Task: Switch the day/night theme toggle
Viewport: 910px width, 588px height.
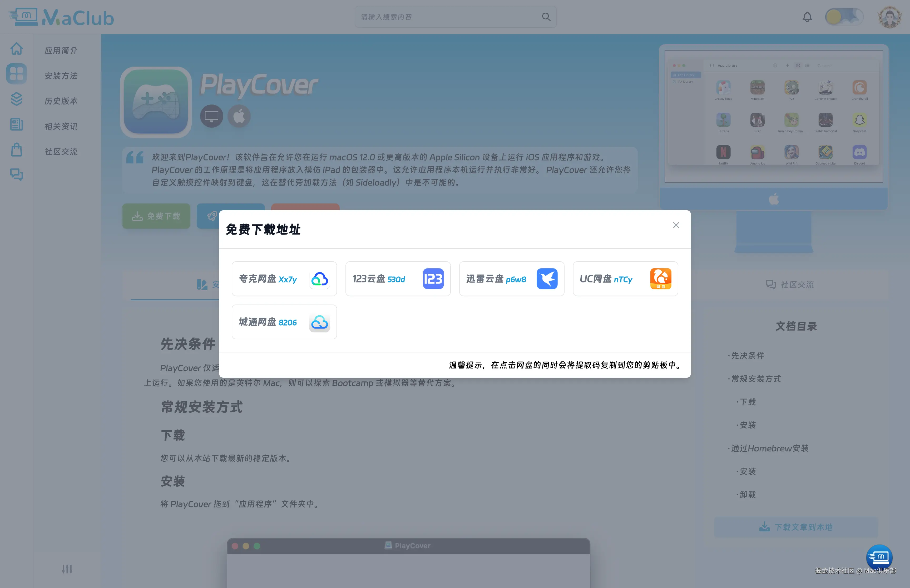Action: click(x=844, y=17)
